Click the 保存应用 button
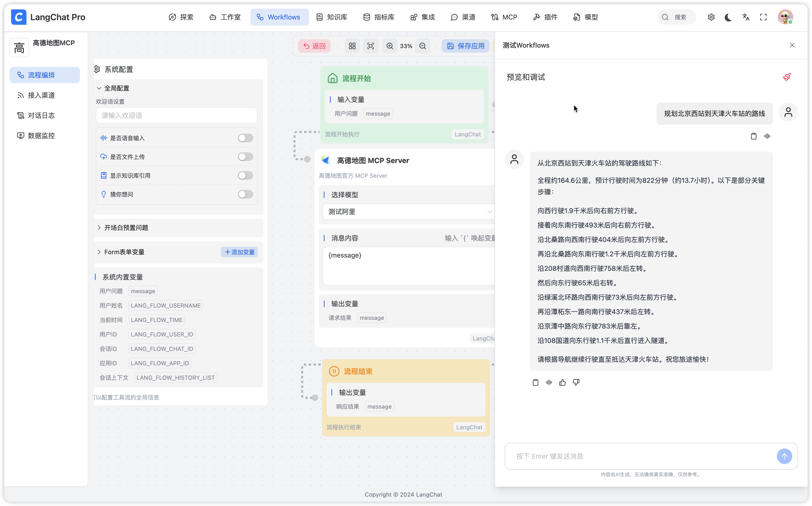Image resolution: width=812 pixels, height=506 pixels. click(x=465, y=46)
